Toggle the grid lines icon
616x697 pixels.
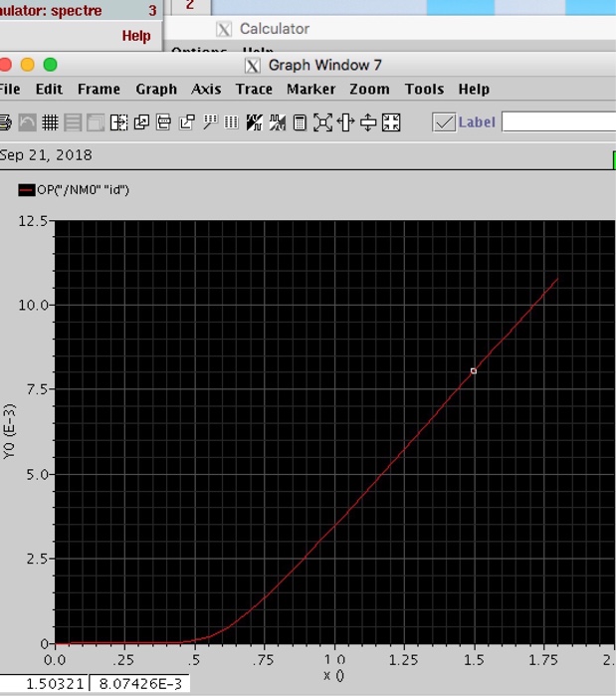pos(50,122)
